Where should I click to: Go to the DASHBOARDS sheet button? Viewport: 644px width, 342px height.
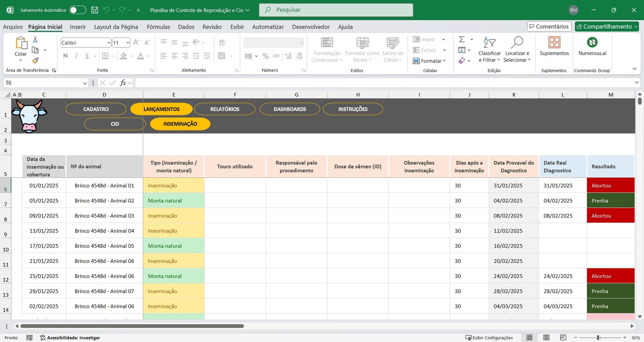tap(290, 109)
